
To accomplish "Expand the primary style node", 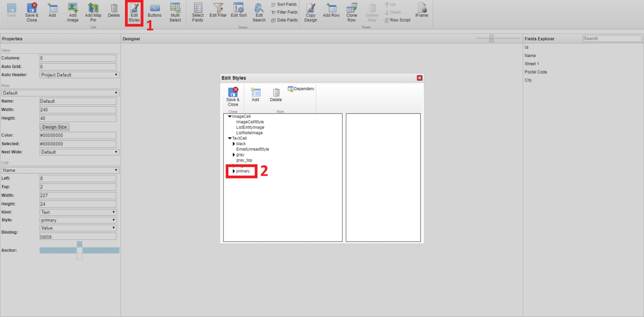I will [234, 171].
